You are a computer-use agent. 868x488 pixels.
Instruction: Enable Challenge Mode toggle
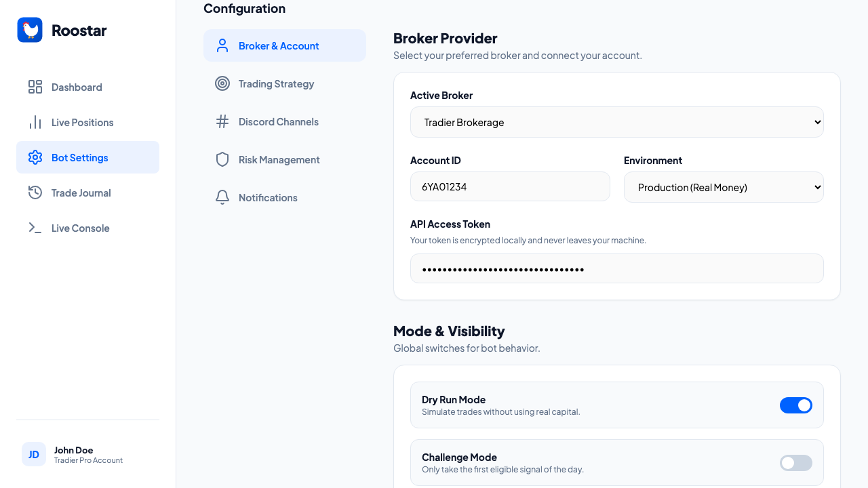796,462
